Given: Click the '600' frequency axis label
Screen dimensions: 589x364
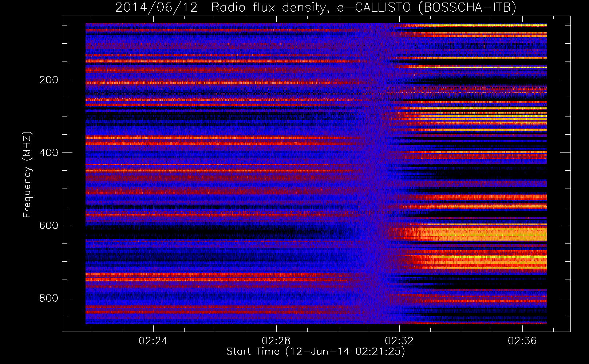Looking at the screenshot, I should pos(49,226).
